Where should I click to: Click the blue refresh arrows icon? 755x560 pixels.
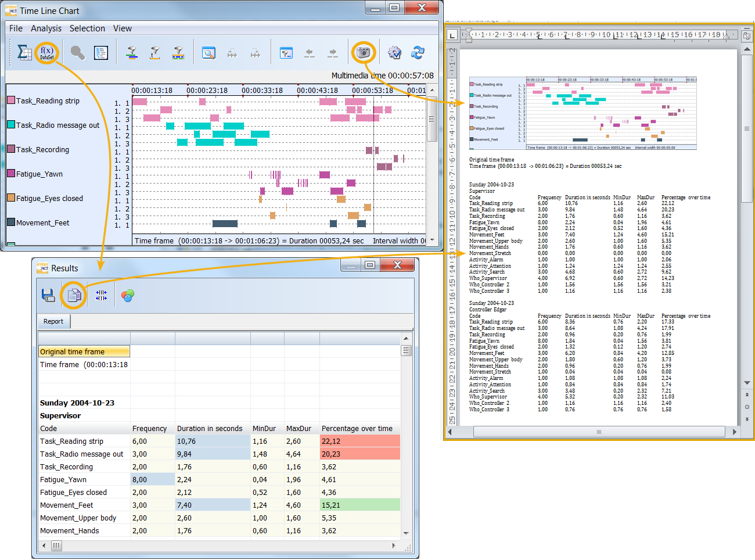(417, 53)
